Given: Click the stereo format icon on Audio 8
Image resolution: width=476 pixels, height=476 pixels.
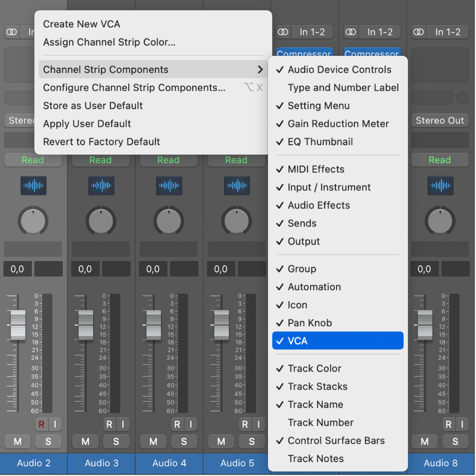Looking at the screenshot, I should click(419, 32).
